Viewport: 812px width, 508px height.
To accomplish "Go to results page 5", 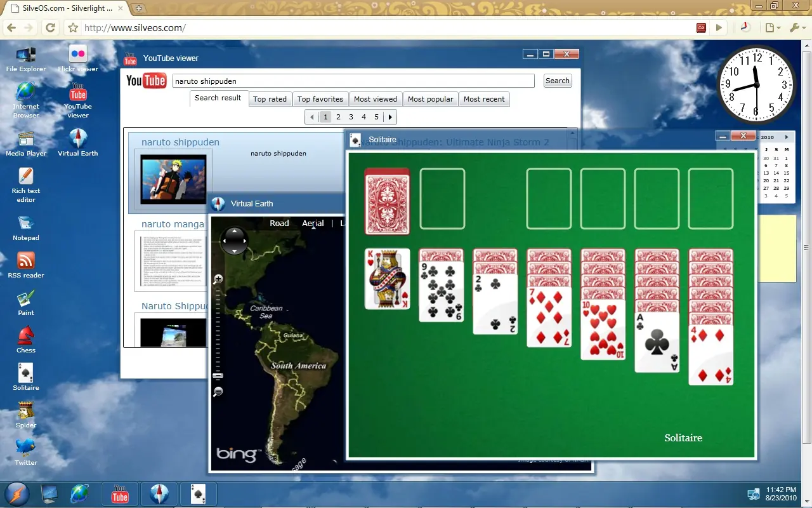I will (x=376, y=117).
